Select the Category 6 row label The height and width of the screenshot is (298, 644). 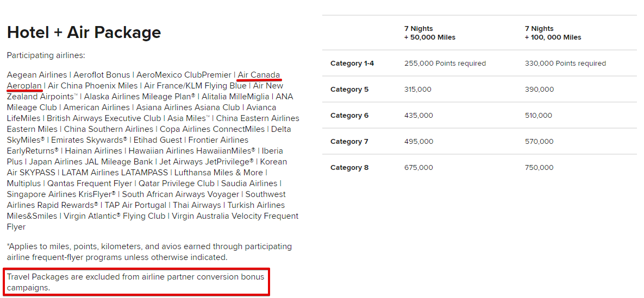pyautogui.click(x=349, y=115)
